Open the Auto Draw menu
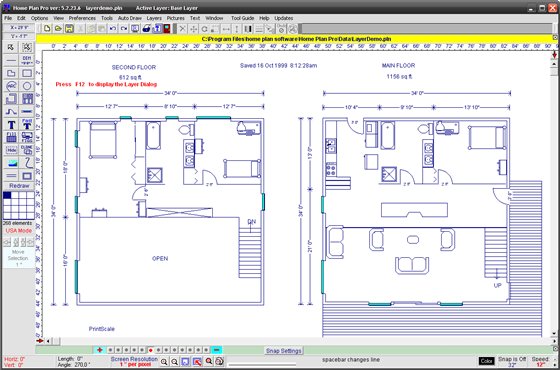 pyautogui.click(x=129, y=18)
